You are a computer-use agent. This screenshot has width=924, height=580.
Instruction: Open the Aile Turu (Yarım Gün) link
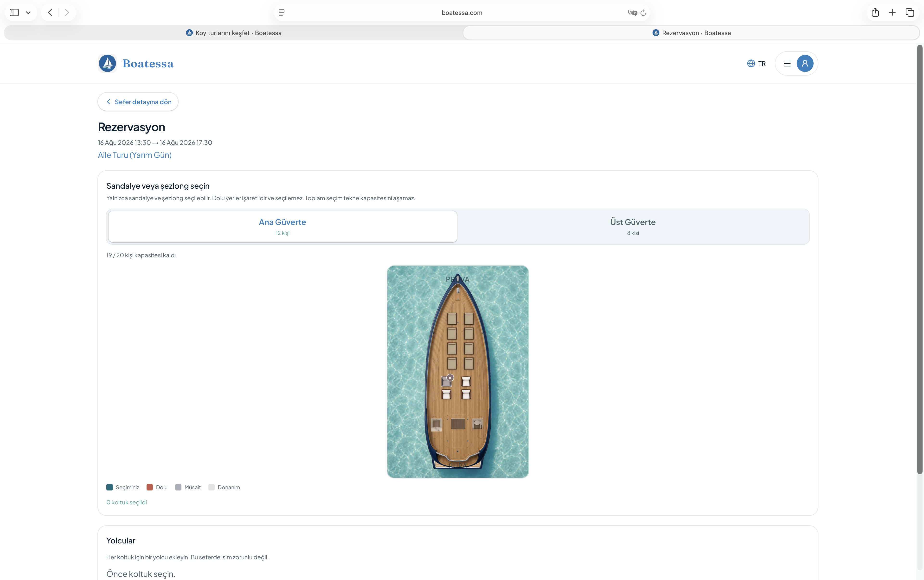135,155
